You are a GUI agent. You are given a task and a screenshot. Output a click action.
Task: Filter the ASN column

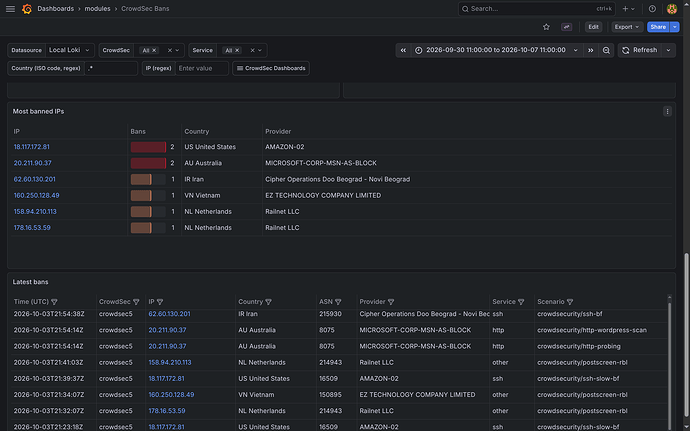[x=338, y=302]
